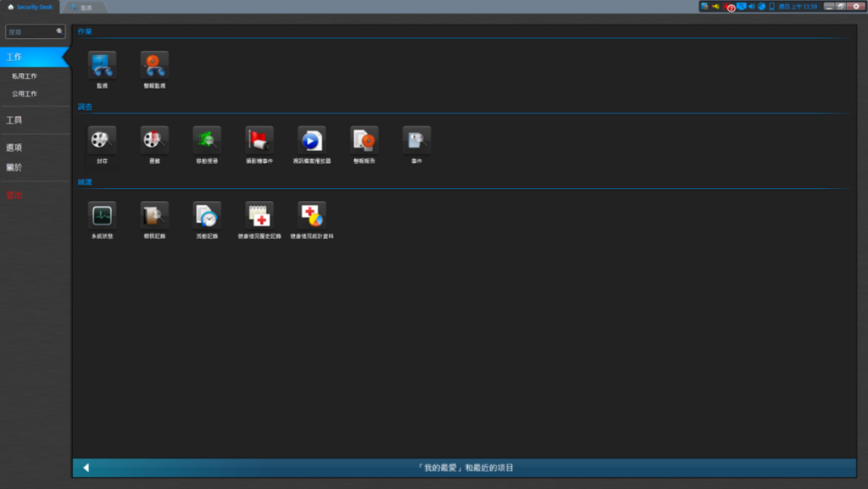Open 健康情況統計資料 health statistics task

[312, 215]
